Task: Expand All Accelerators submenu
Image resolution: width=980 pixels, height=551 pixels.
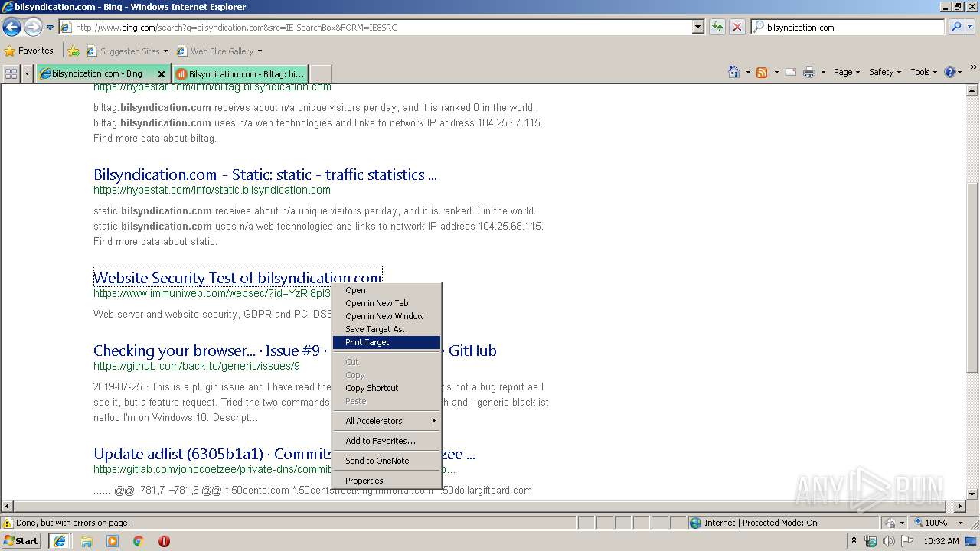Action: point(387,421)
